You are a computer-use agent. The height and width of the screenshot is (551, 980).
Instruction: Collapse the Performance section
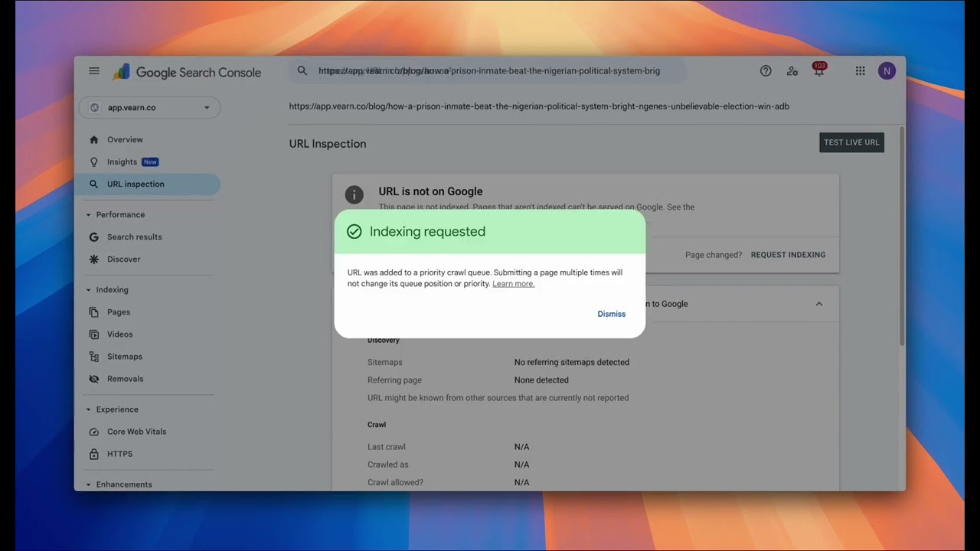[89, 215]
